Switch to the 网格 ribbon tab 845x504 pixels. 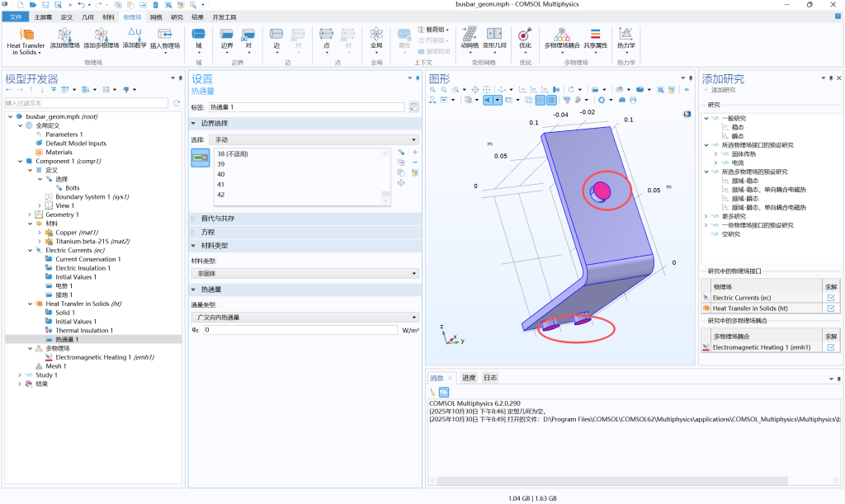(x=155, y=16)
